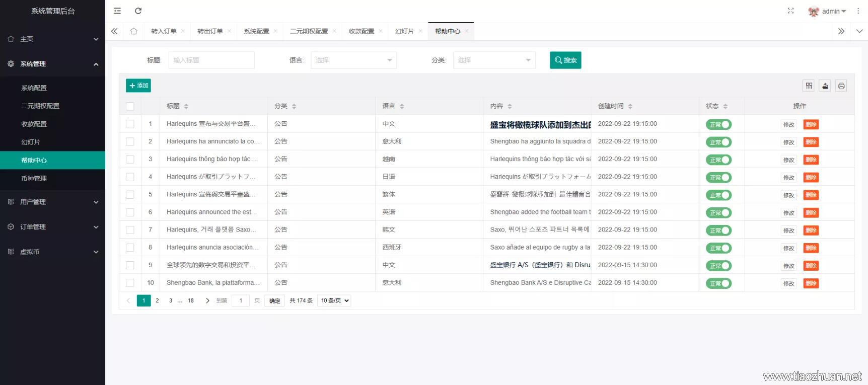Switch to the 转入订单 tab

[x=164, y=31]
